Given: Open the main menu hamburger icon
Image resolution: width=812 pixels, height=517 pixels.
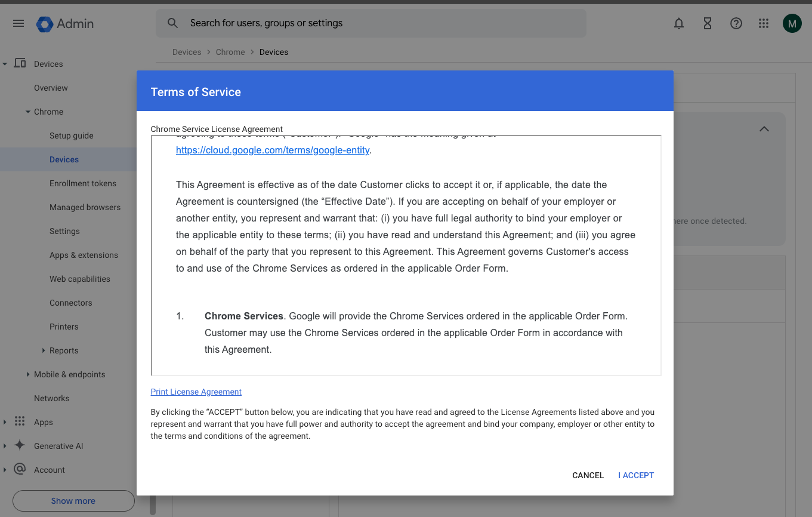Looking at the screenshot, I should coord(18,23).
